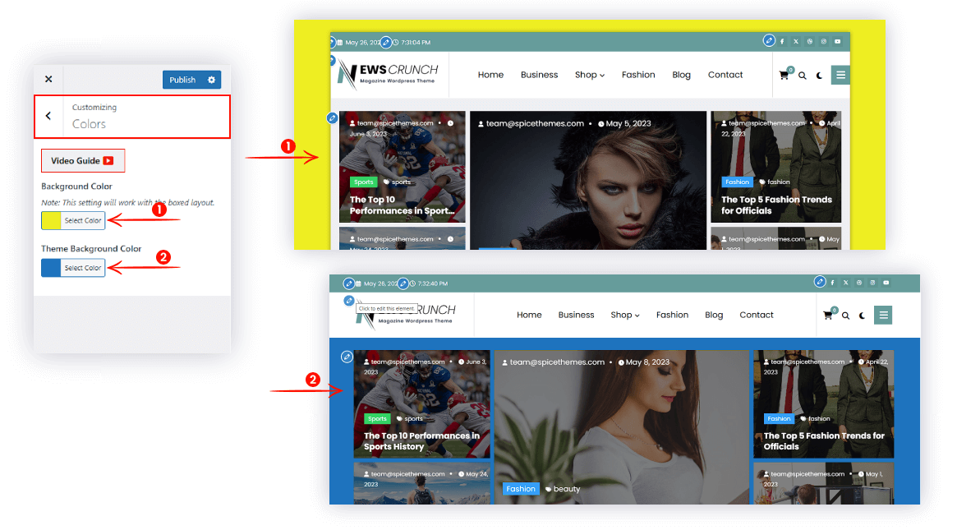This screenshot has height=530, width=980.
Task: Click YouTube icon in blue preview top bar
Action: (886, 283)
